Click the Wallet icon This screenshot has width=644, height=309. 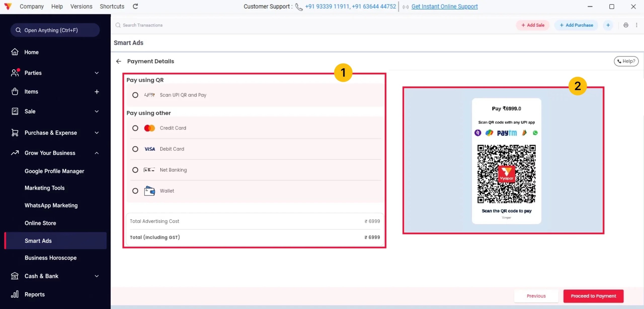click(149, 191)
